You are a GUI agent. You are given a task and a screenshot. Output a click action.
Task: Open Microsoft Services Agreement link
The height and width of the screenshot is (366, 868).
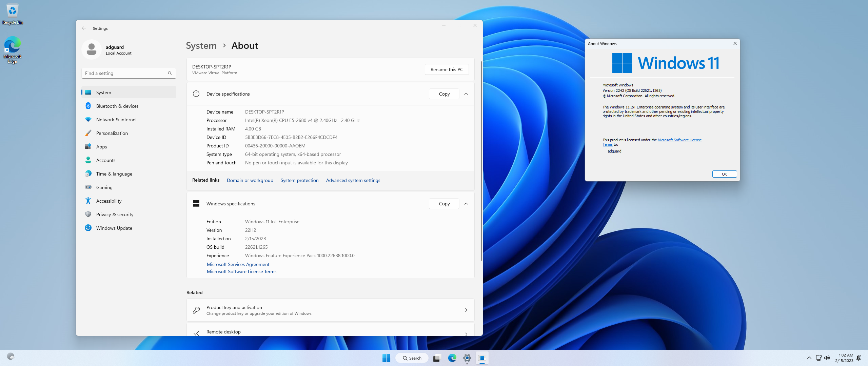[x=238, y=264]
